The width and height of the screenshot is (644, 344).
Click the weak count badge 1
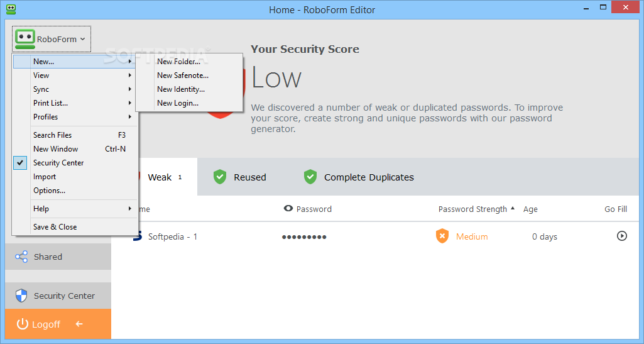pos(180,177)
